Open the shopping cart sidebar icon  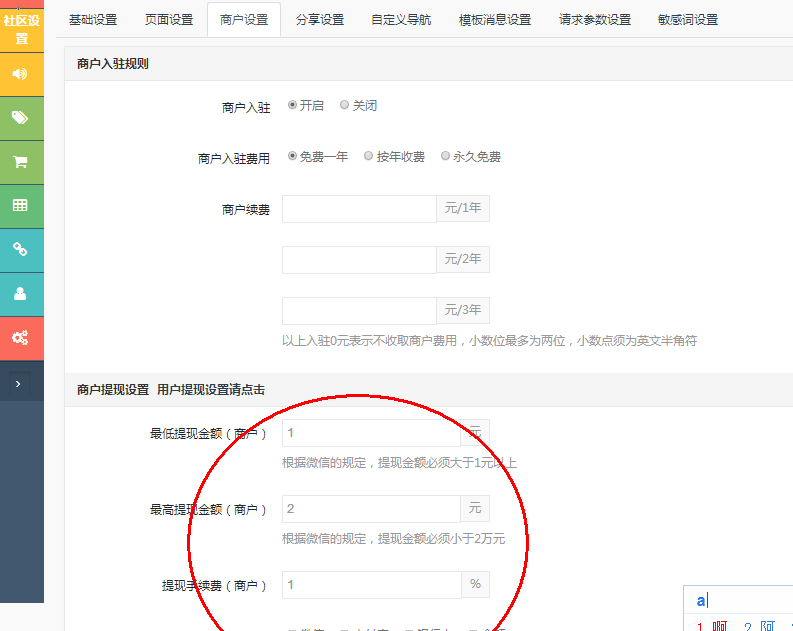click(20, 162)
